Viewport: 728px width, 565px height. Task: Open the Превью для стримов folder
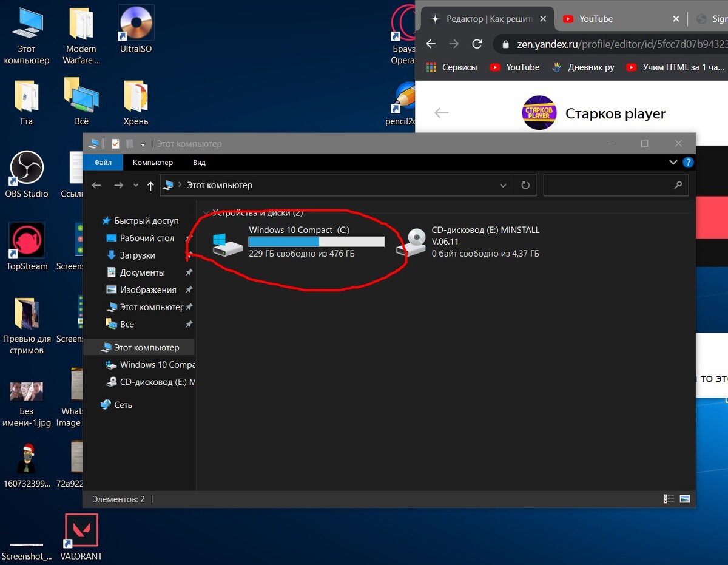[x=26, y=325]
